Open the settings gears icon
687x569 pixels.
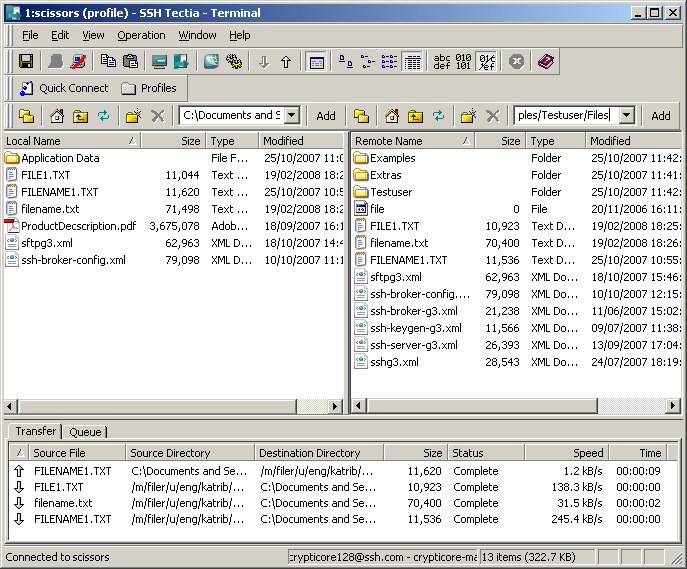click(x=234, y=61)
